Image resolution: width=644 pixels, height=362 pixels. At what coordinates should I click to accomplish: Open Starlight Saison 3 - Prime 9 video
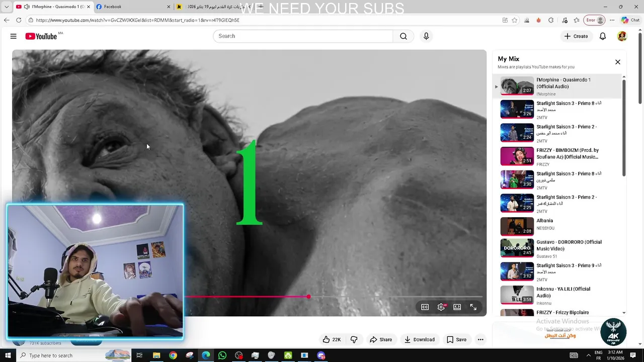click(557, 272)
